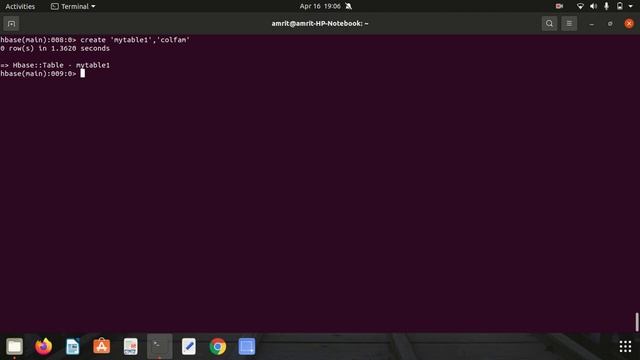Click the battery status icon
640x360 pixels.
tap(620, 6)
